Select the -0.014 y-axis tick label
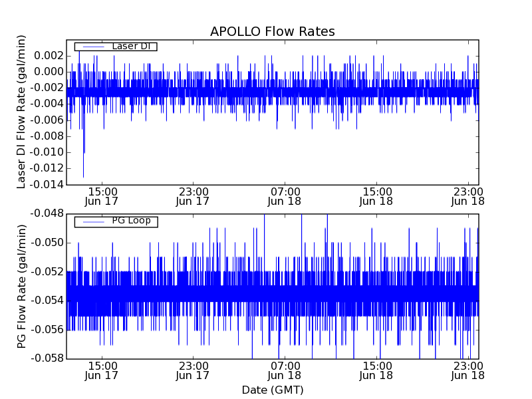 coord(47,185)
